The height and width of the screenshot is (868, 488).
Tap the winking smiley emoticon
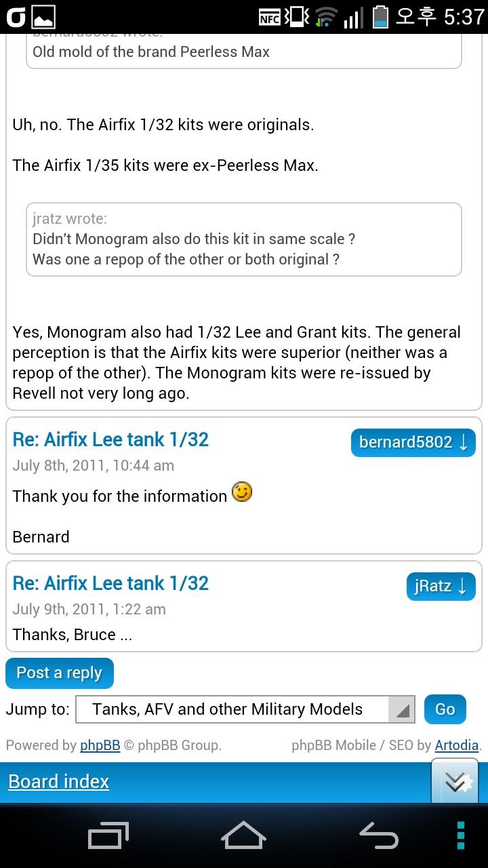pos(242,492)
